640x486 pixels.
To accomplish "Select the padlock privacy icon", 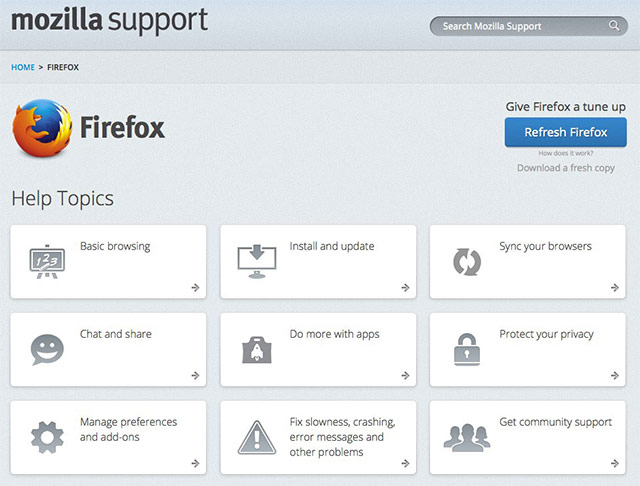I will pyautogui.click(x=467, y=349).
